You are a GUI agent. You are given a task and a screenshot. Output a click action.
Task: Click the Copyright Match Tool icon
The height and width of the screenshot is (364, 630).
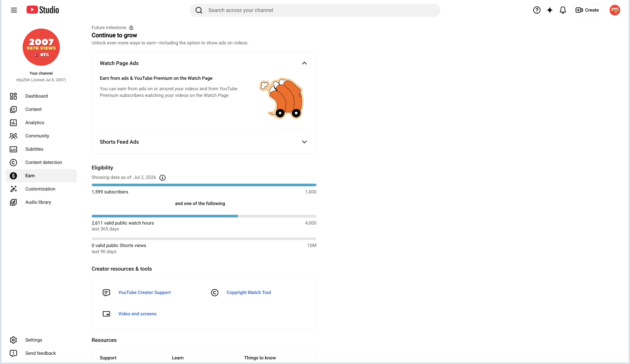click(214, 293)
